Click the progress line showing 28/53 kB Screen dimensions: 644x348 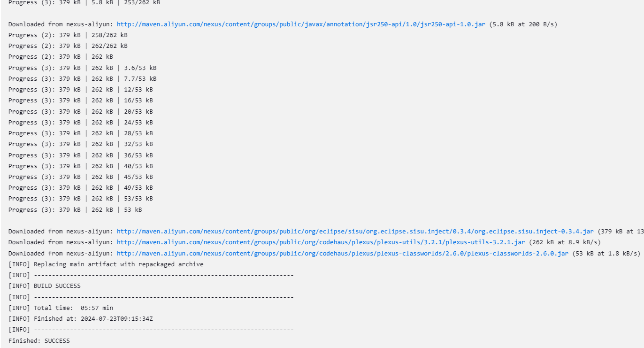tap(81, 133)
